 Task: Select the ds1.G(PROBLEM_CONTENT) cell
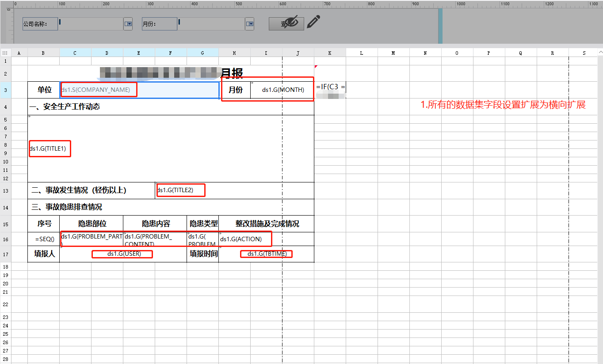(155, 239)
